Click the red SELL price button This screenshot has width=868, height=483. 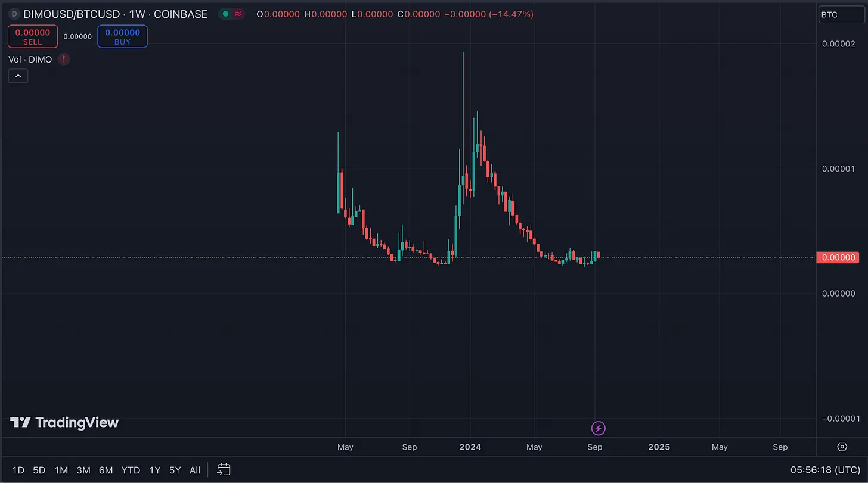coord(33,36)
